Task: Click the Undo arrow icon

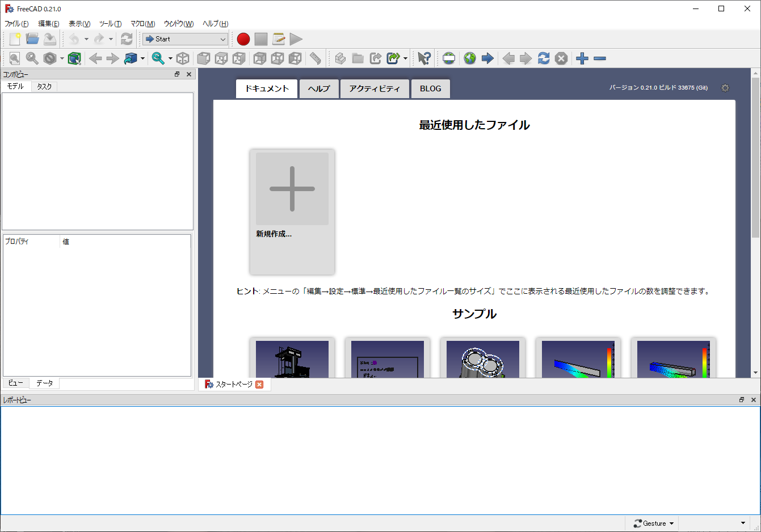Action: (74, 39)
